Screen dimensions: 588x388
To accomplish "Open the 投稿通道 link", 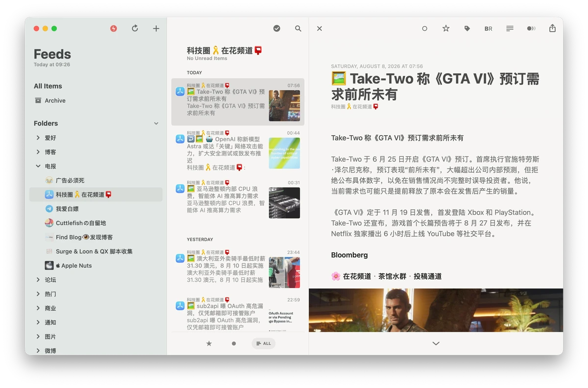I will click(x=427, y=276).
